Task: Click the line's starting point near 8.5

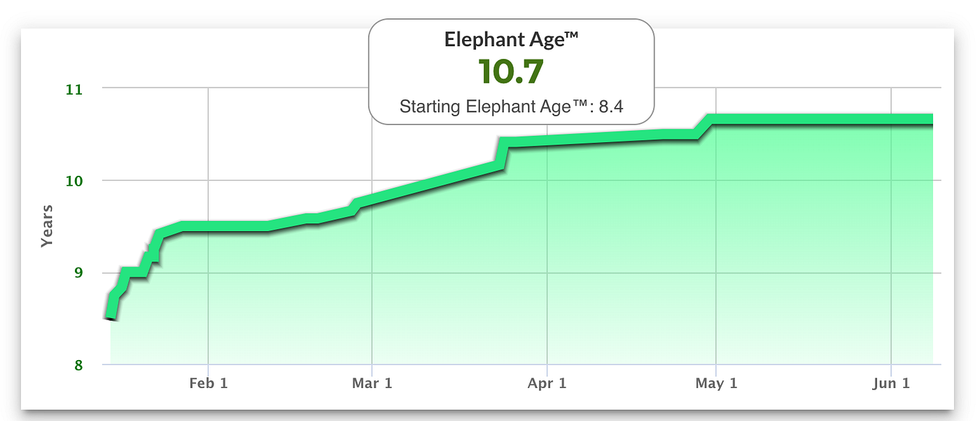Action: coord(111,317)
